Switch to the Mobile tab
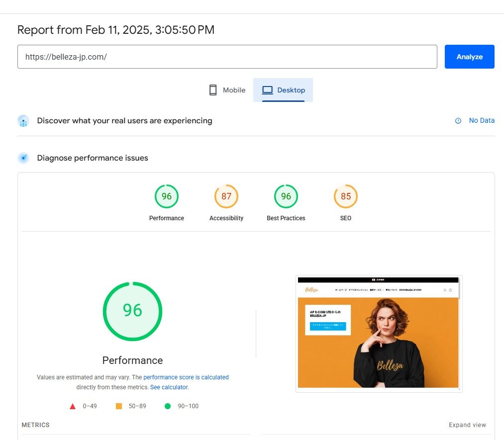Screen dimensions: 504x440 click(x=226, y=90)
